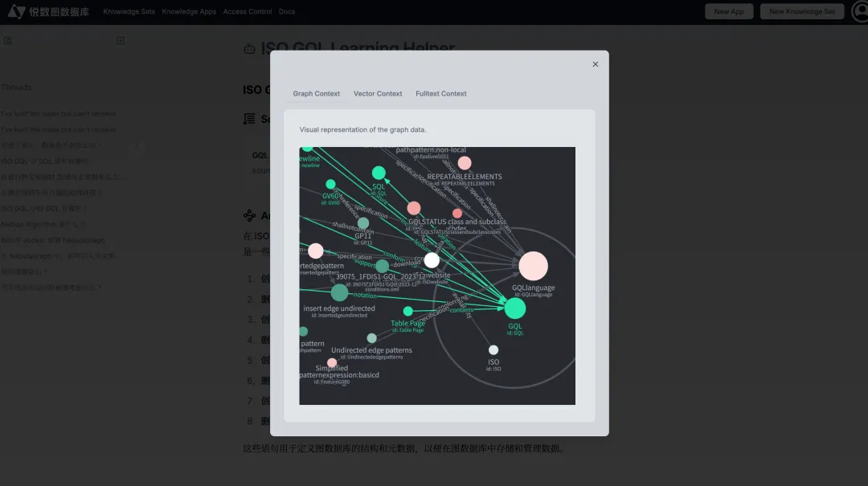Image resolution: width=868 pixels, height=486 pixels.
Task: Select the Graph Context tab
Action: point(316,94)
